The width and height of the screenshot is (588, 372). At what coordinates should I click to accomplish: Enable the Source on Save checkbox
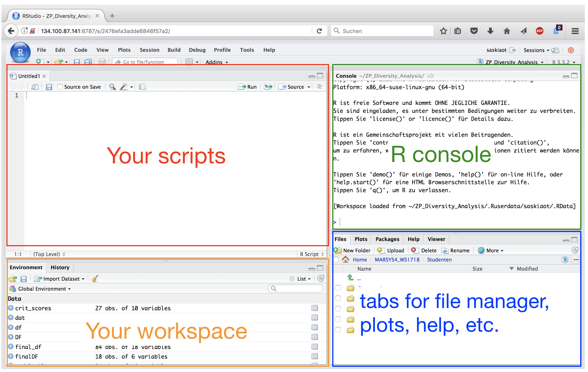60,87
